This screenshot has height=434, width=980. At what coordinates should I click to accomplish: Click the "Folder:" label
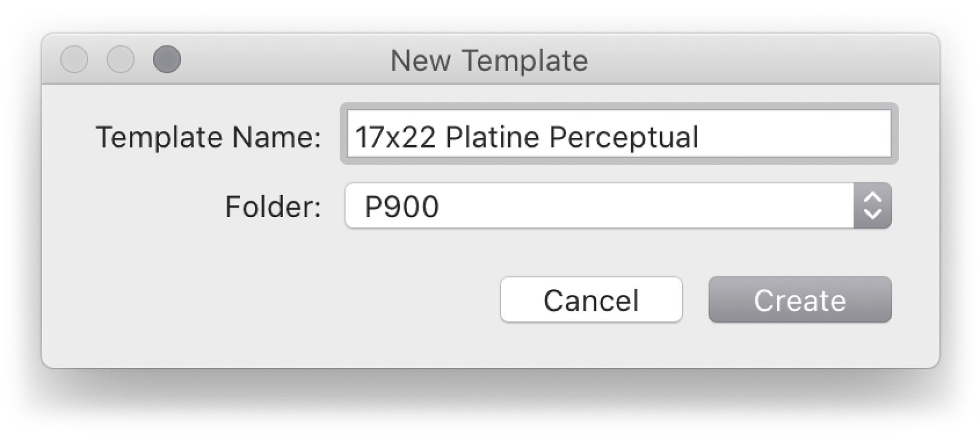(x=273, y=206)
